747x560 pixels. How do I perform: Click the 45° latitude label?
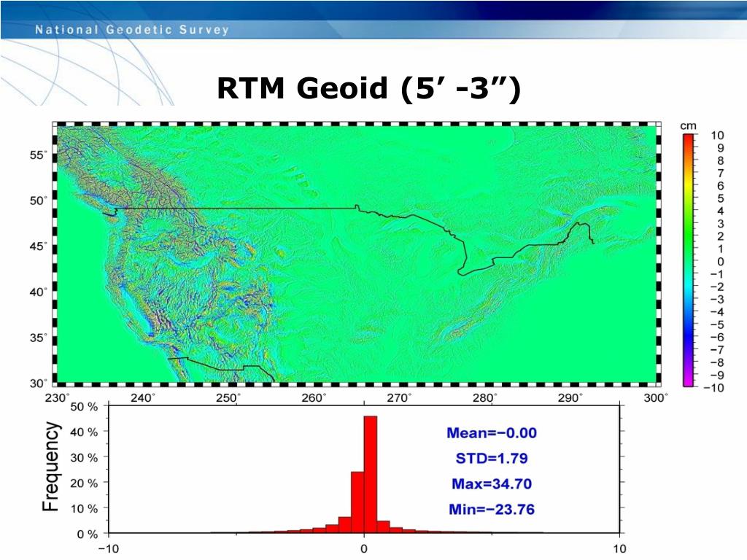coord(39,246)
